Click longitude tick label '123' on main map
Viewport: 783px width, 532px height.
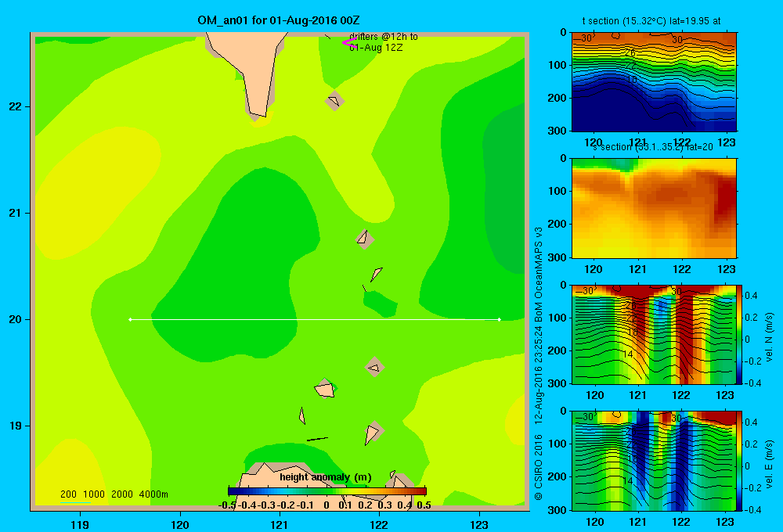[479, 524]
